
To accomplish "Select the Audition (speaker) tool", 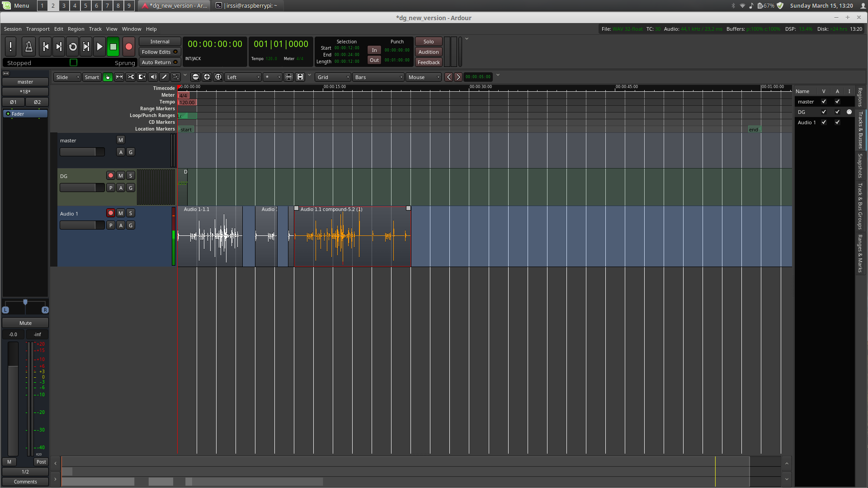I will [x=153, y=77].
